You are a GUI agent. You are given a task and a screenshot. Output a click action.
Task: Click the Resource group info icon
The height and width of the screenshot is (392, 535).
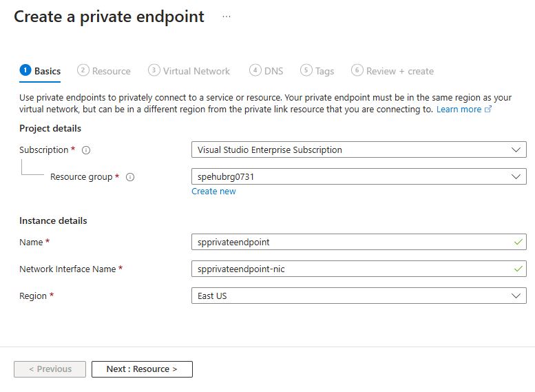click(x=130, y=177)
